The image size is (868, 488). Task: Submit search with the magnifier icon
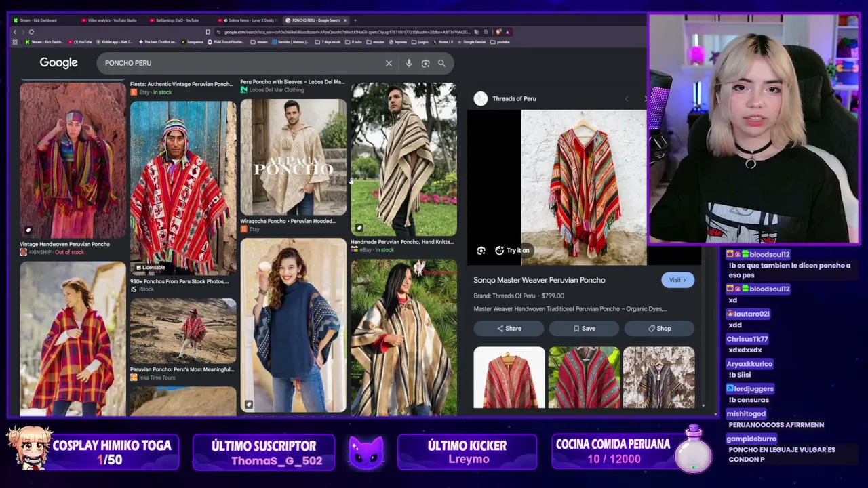click(441, 63)
